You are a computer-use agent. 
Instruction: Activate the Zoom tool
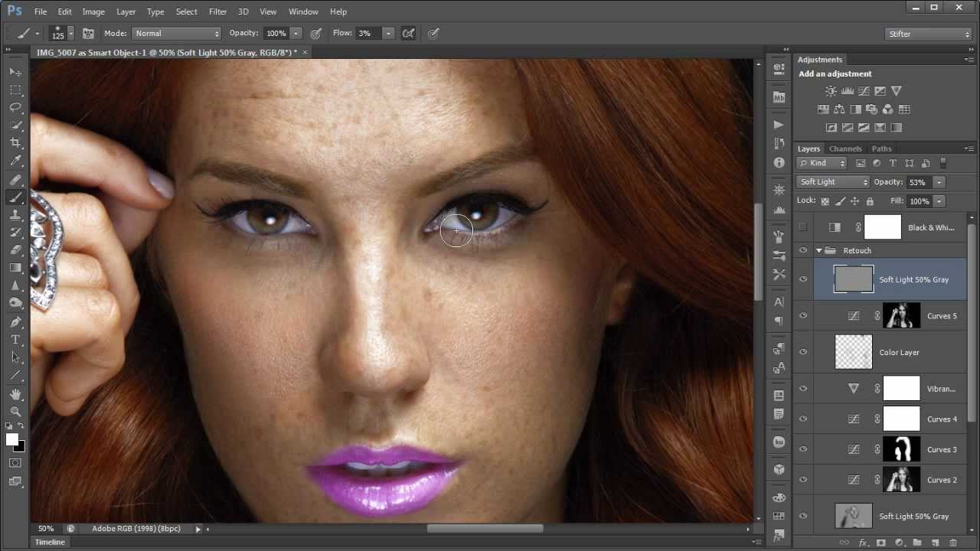[15, 412]
